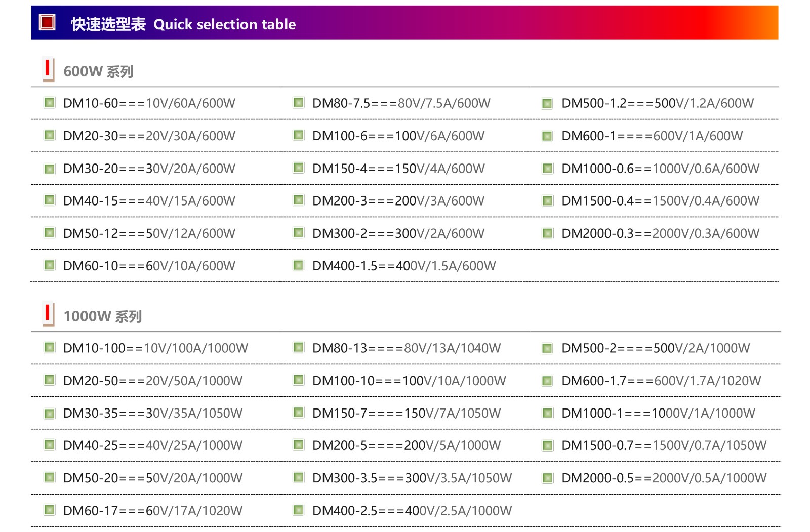The width and height of the screenshot is (810, 532).
Task: Click the red square icon beside Quick selection table
Action: pyautogui.click(x=47, y=22)
